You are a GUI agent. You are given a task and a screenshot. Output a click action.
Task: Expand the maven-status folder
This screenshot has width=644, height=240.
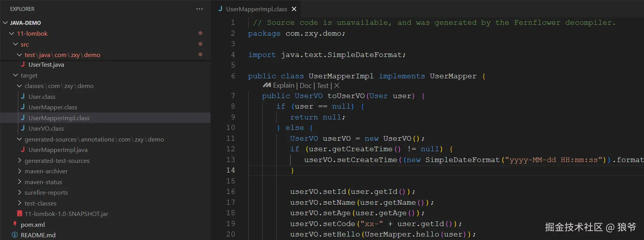(x=19, y=182)
